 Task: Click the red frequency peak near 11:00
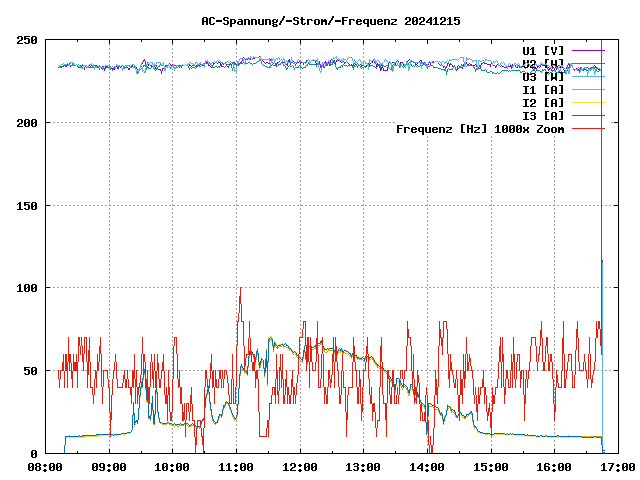[240, 290]
